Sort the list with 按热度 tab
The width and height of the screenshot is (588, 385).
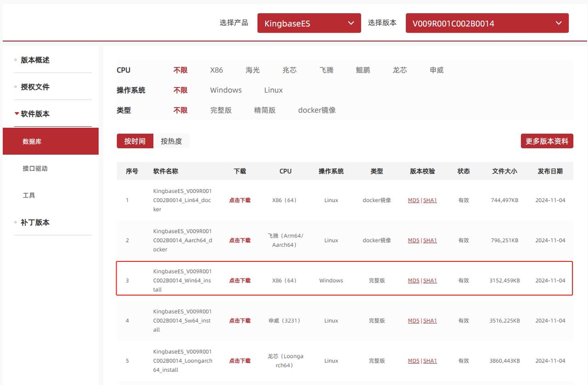tap(171, 141)
